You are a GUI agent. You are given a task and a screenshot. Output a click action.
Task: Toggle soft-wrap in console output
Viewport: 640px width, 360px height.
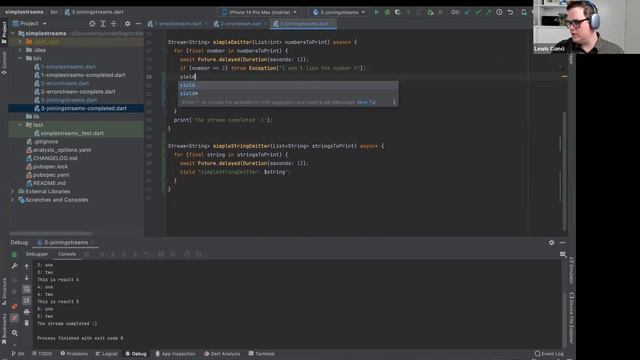pyautogui.click(x=27, y=289)
